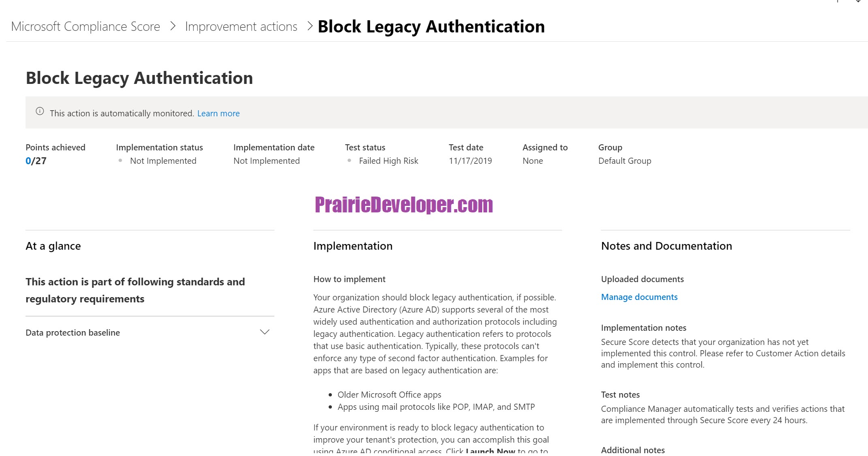
Task: Click the PrairieDeveloper.com watermark
Action: (404, 205)
